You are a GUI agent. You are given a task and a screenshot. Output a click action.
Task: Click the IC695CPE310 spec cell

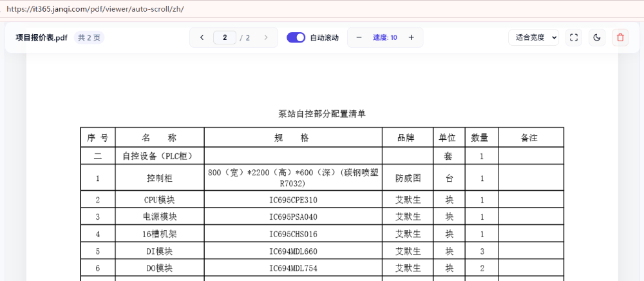tap(293, 200)
